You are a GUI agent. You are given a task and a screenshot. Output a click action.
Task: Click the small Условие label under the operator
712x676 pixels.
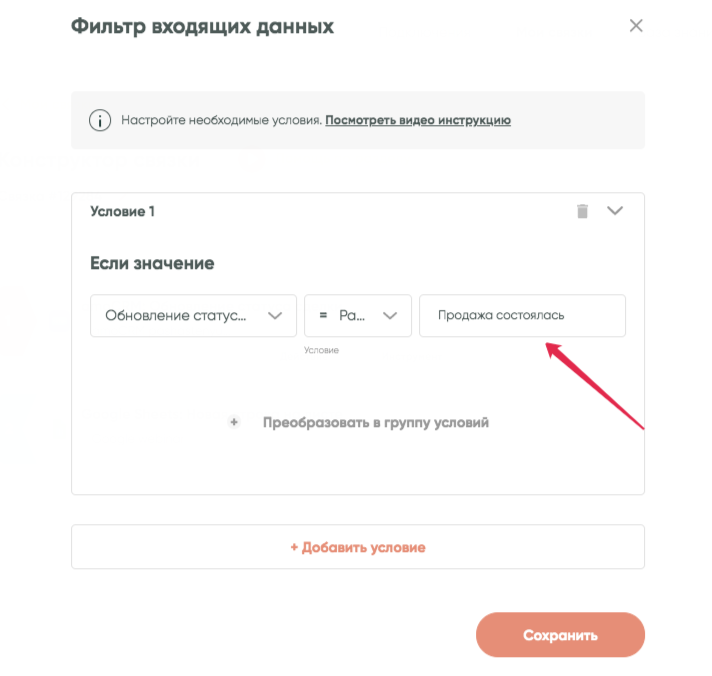pos(322,350)
